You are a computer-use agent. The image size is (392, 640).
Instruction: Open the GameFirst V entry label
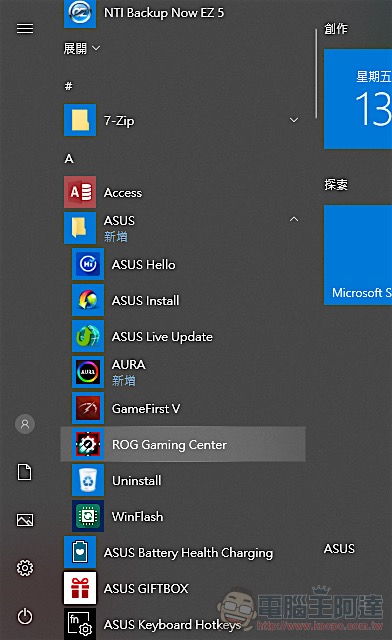tap(146, 409)
